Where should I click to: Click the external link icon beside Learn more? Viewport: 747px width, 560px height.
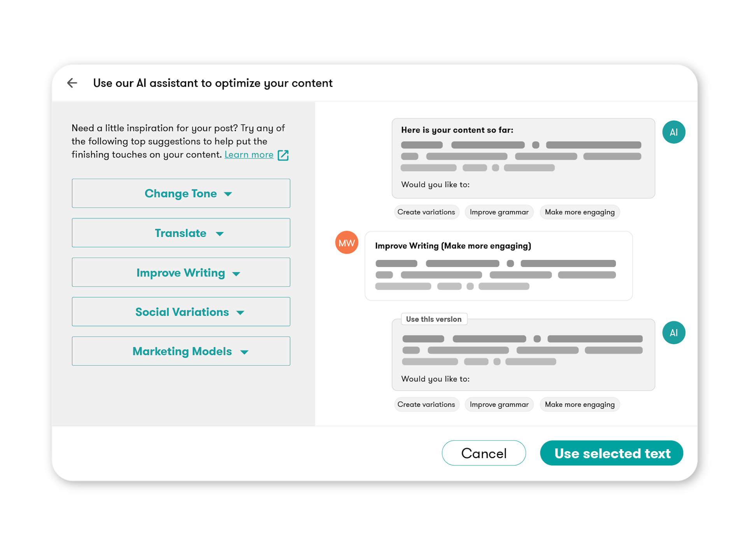(x=283, y=155)
